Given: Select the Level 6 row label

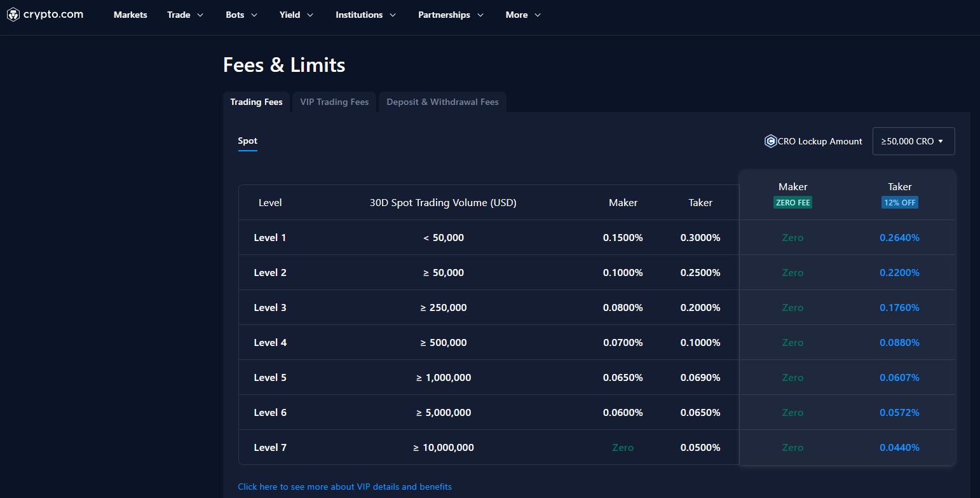Looking at the screenshot, I should click(270, 413).
